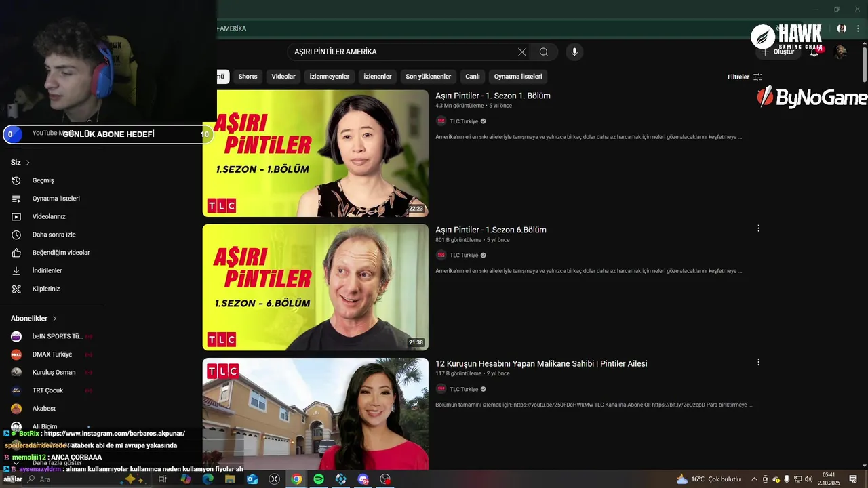Open the taskbar clock showing 05:41
This screenshot has width=868, height=488.
tap(830, 479)
